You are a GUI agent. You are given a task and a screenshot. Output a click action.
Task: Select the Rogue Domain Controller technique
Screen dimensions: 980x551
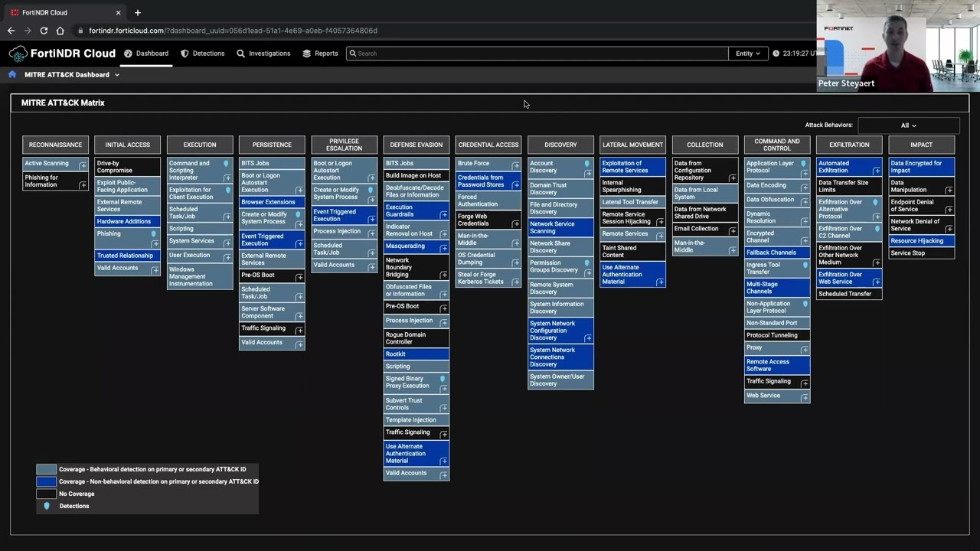(416, 338)
